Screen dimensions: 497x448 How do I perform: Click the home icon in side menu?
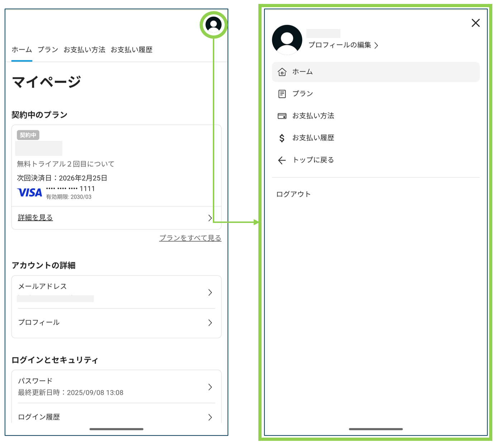(x=282, y=72)
